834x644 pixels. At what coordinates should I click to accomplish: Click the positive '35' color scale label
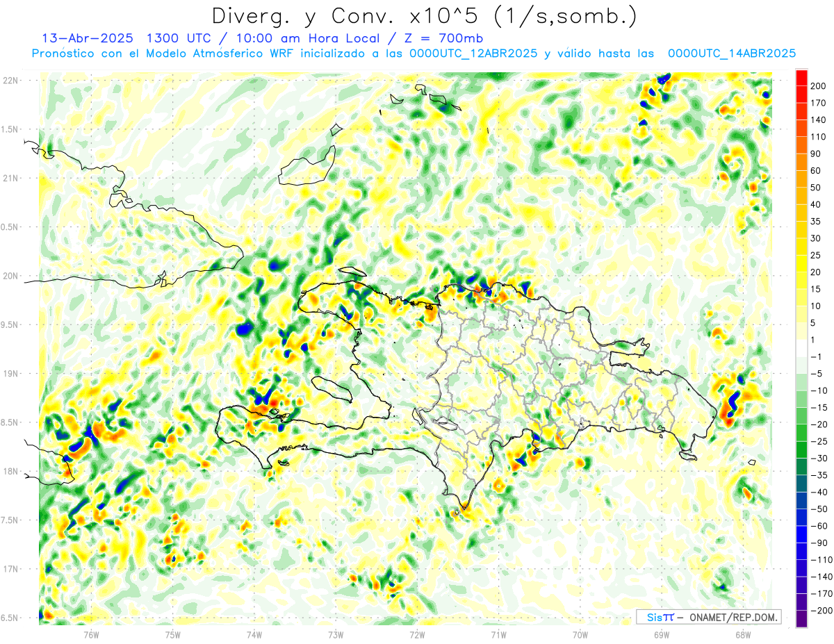coord(817,222)
